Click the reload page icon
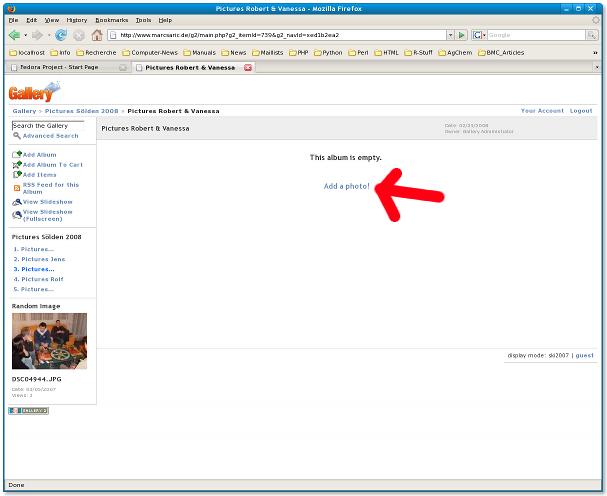The image size is (607, 496). pos(61,35)
